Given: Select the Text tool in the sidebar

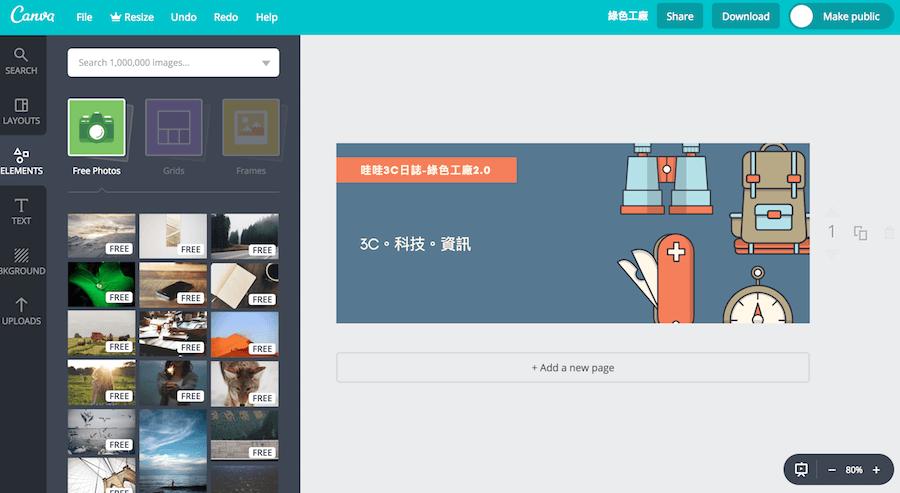Looking at the screenshot, I should (21, 211).
